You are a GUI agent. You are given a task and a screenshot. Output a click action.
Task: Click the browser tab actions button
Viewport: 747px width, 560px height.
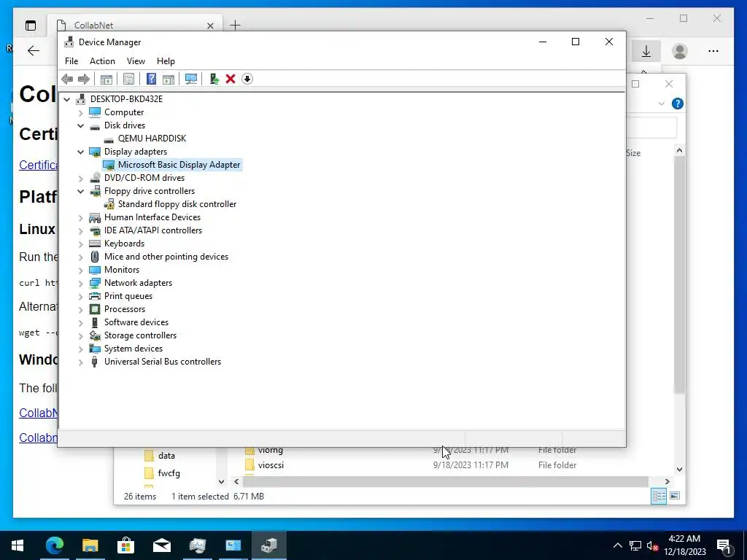pyautogui.click(x=31, y=26)
